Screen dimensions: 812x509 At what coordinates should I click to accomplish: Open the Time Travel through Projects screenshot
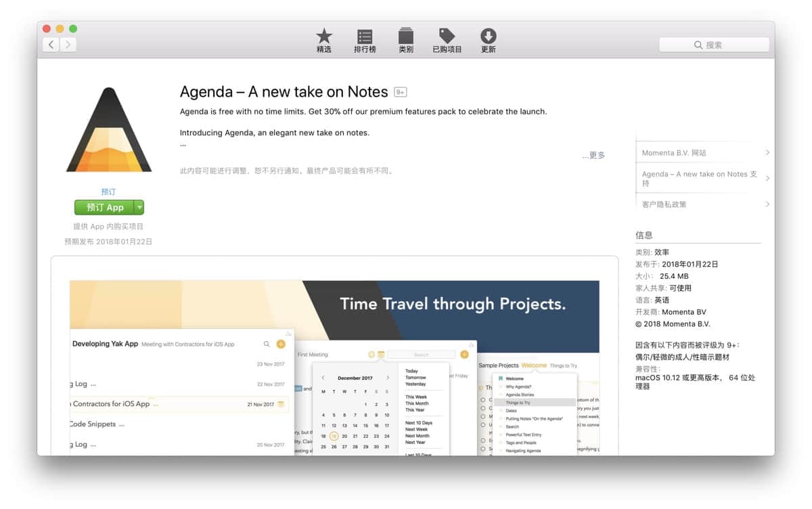[x=334, y=368]
